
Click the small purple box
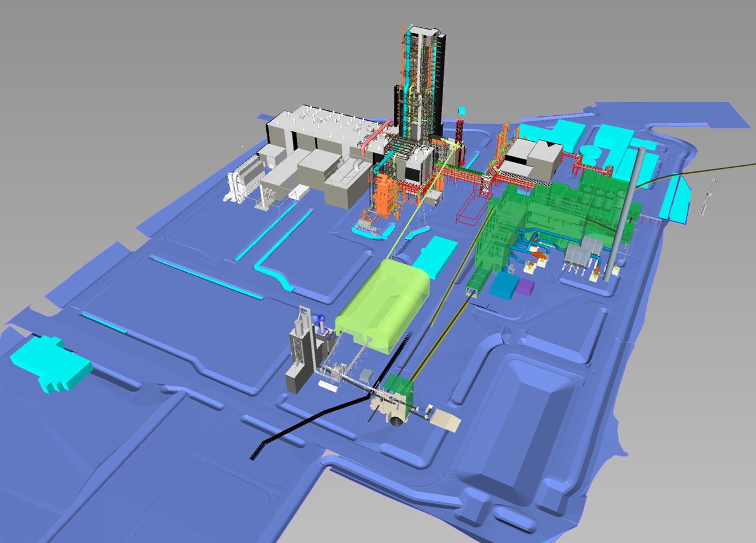525,286
